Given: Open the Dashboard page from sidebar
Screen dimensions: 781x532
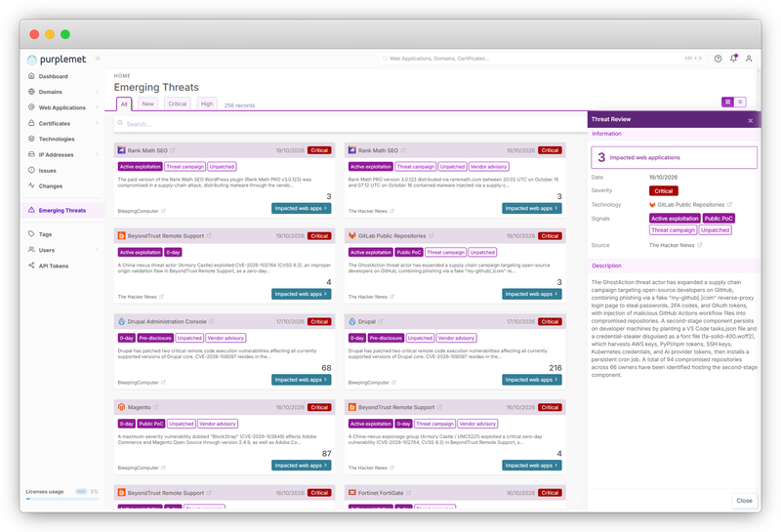Looking at the screenshot, I should tap(53, 76).
